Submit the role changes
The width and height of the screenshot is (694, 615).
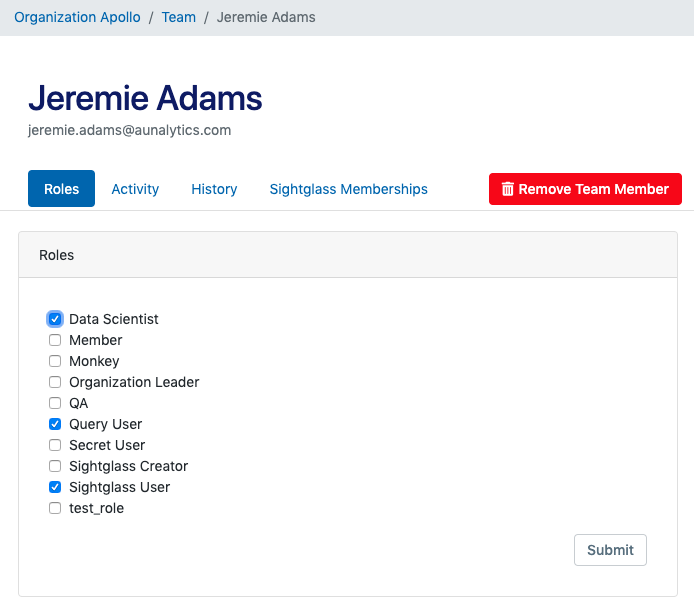pos(610,550)
